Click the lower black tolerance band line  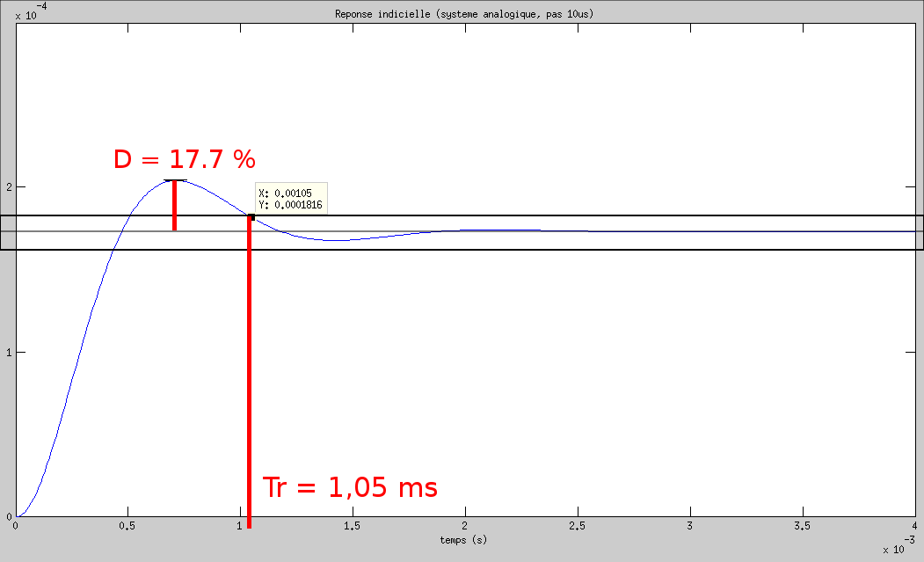point(615,250)
